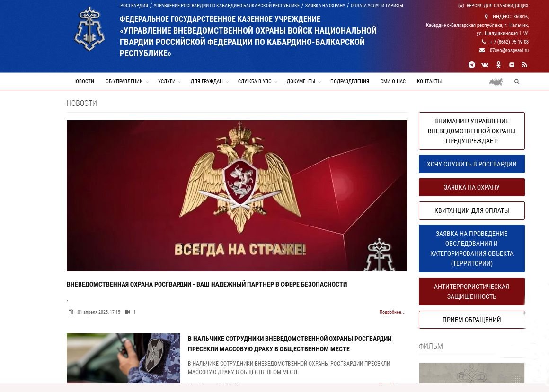Open the Odnoklassniki social icon
Viewport: 549px width, 392px height.
[498, 65]
